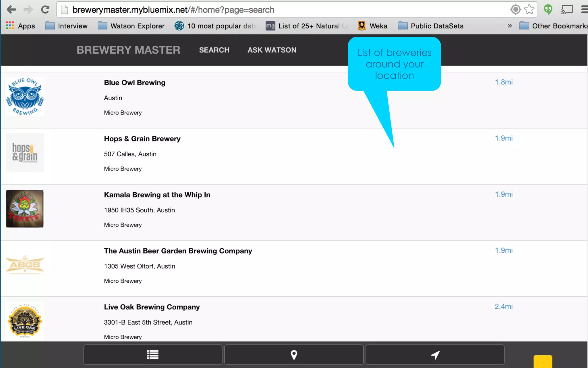The width and height of the screenshot is (588, 368).
Task: Open the SEARCH navigation item
Action: click(x=214, y=50)
